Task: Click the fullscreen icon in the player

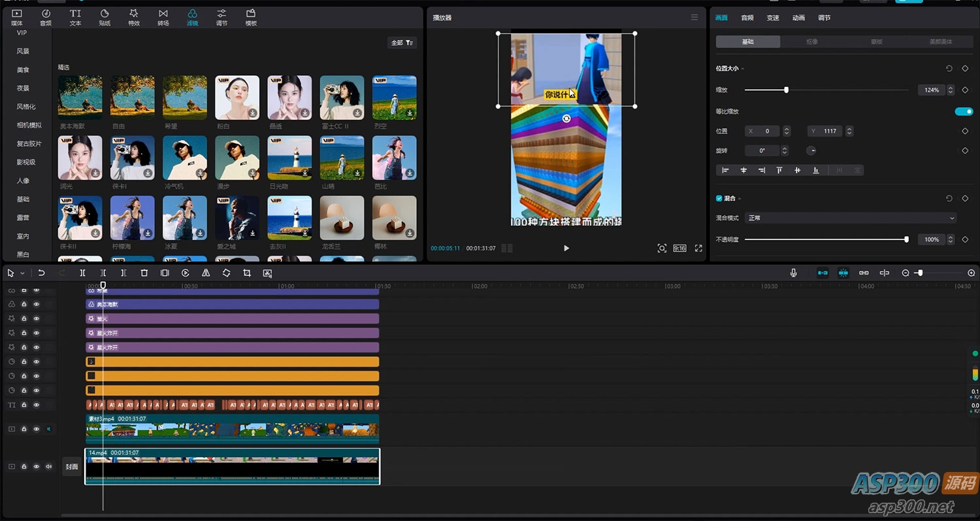Action: click(x=698, y=248)
